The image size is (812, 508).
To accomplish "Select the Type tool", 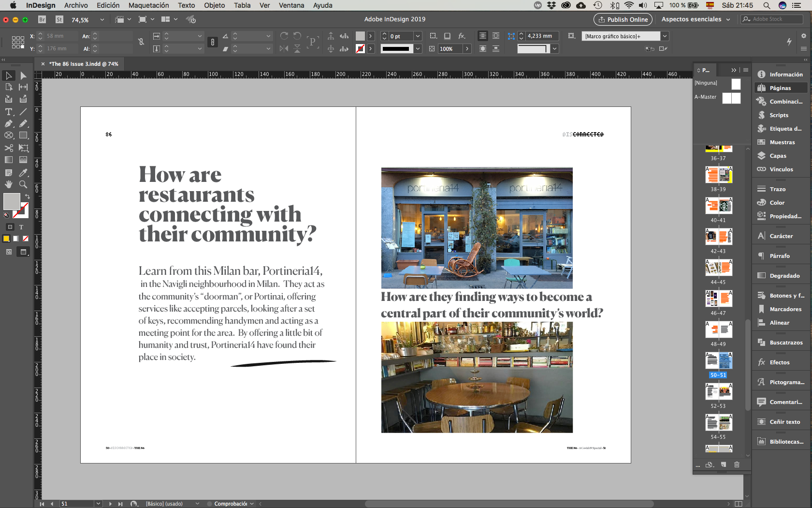I will tap(9, 112).
